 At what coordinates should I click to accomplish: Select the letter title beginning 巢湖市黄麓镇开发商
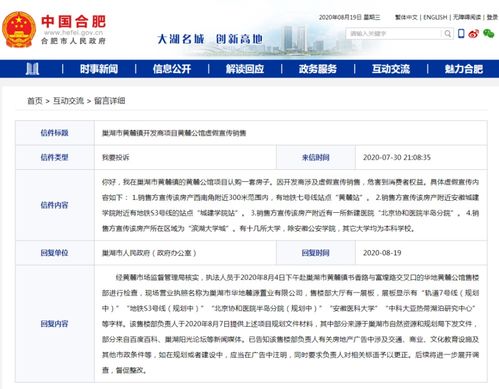174,133
